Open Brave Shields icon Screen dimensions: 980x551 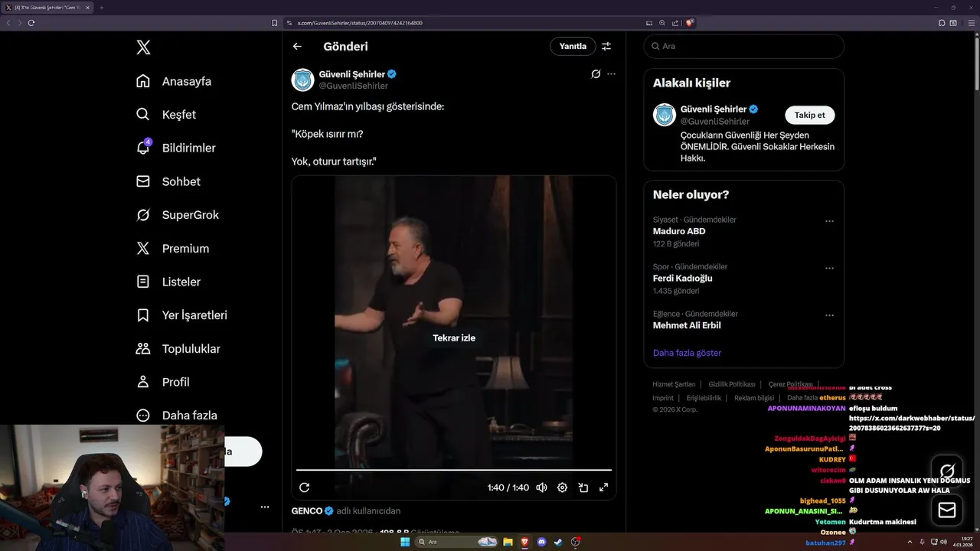coord(690,23)
